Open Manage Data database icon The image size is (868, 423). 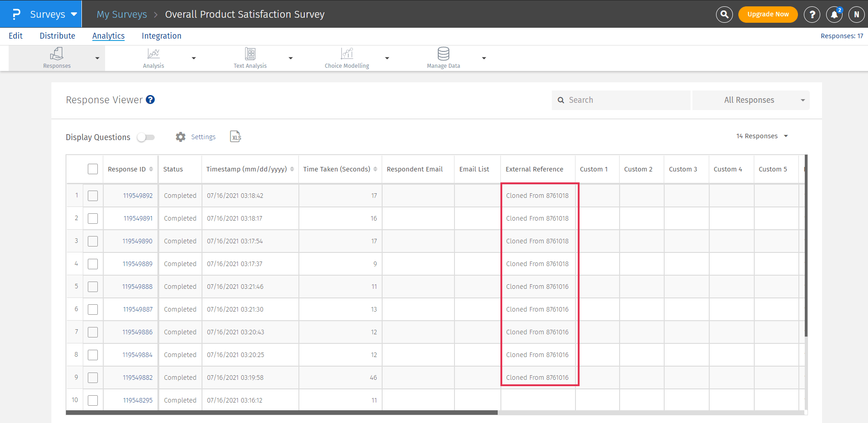443,54
